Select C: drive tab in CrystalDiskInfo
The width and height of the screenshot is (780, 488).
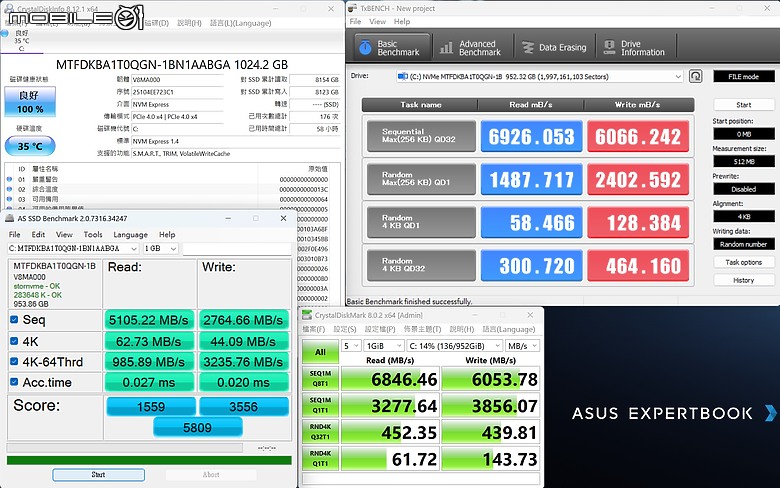(x=21, y=41)
